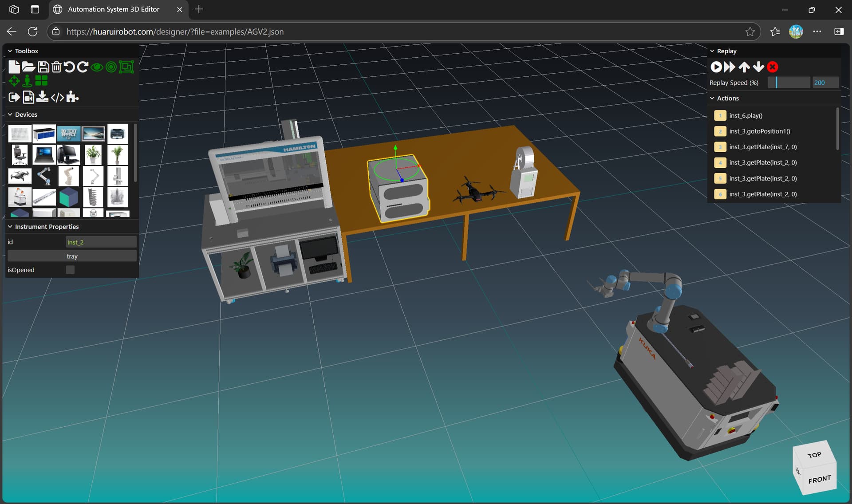Collapse the Devices section

(10, 114)
